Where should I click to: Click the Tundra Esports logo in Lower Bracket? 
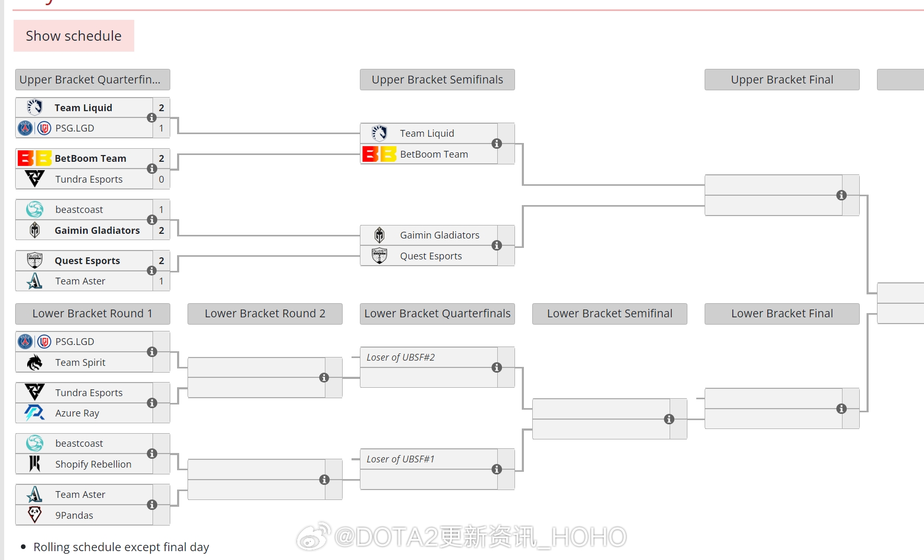34,392
